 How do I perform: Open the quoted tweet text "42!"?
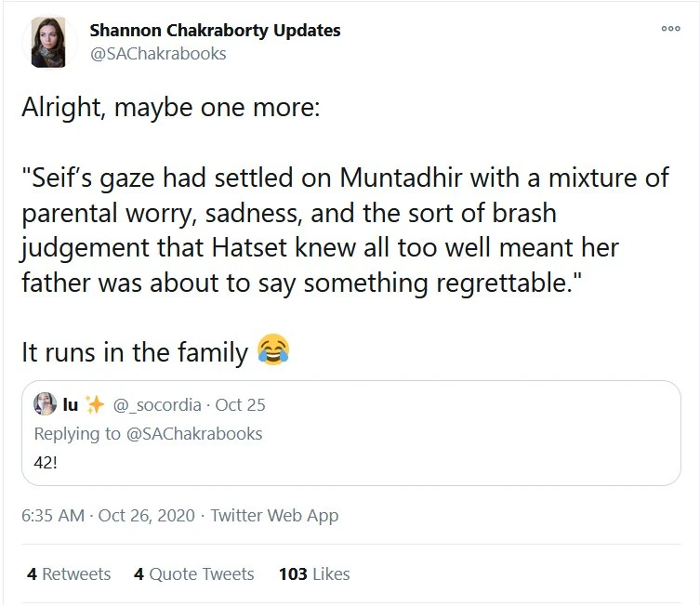click(x=46, y=461)
